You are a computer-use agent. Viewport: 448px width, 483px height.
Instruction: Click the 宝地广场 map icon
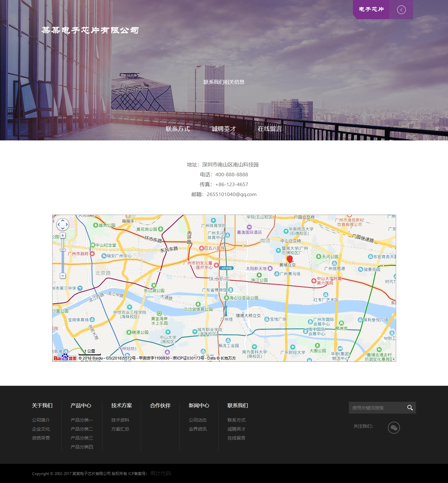pyautogui.click(x=267, y=319)
